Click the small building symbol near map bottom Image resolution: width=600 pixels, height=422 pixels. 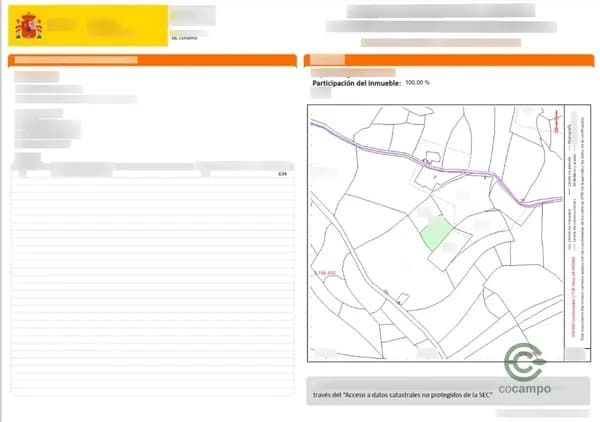click(400, 297)
